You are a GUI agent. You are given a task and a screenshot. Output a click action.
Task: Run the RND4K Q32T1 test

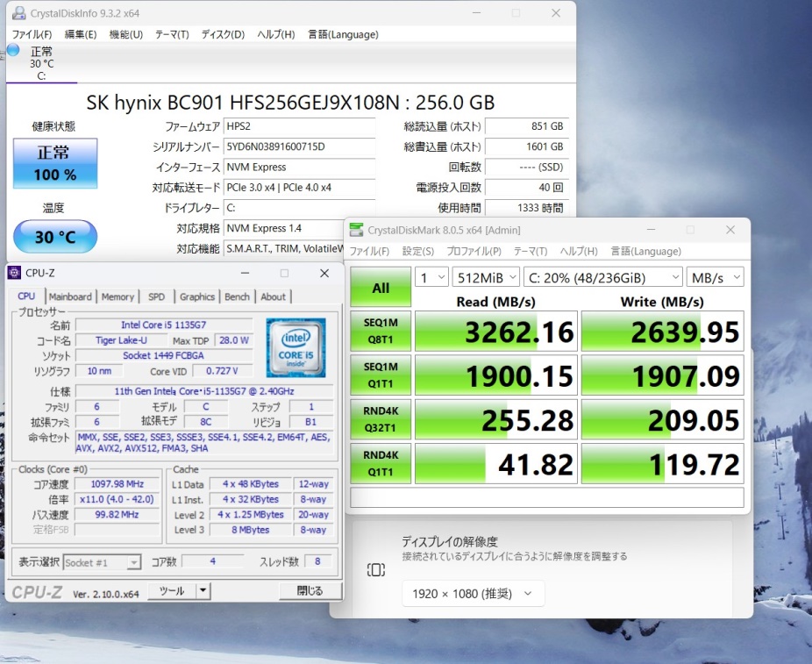pos(381,419)
